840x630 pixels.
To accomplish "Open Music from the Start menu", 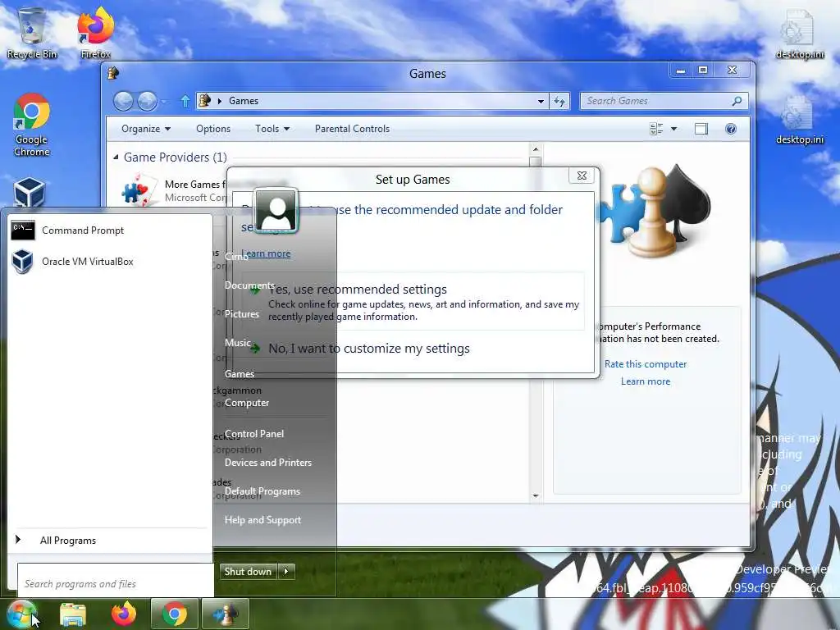I will coord(237,343).
